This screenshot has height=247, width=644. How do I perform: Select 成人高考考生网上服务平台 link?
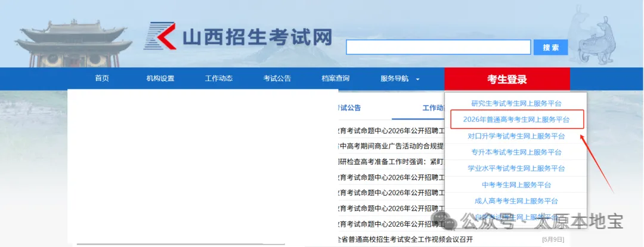coord(516,201)
